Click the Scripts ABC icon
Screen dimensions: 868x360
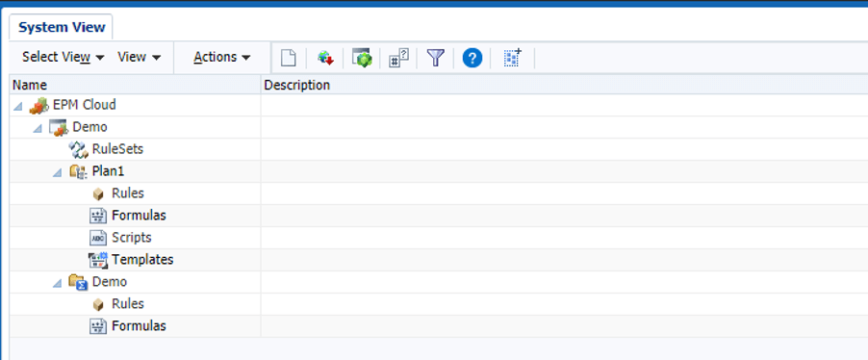97,238
